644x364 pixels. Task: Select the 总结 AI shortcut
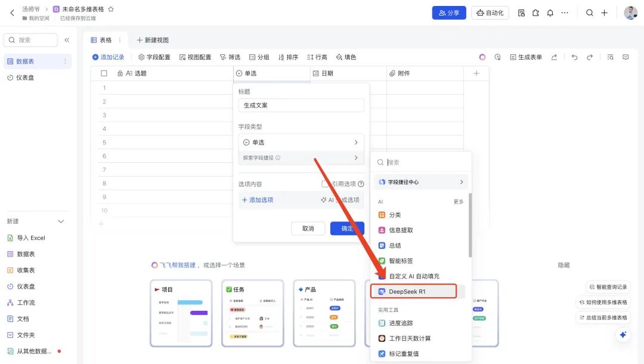pyautogui.click(x=421, y=245)
